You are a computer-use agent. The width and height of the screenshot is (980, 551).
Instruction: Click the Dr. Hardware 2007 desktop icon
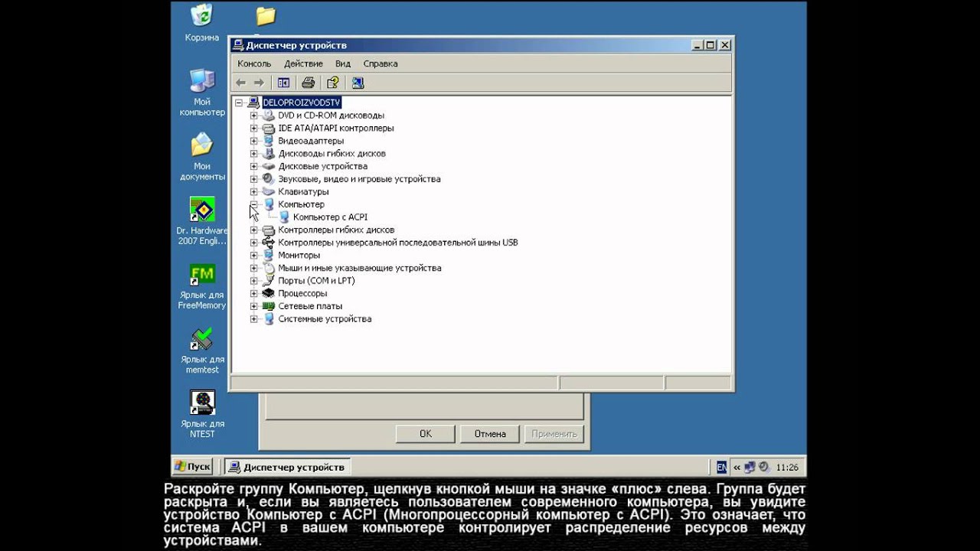[201, 210]
